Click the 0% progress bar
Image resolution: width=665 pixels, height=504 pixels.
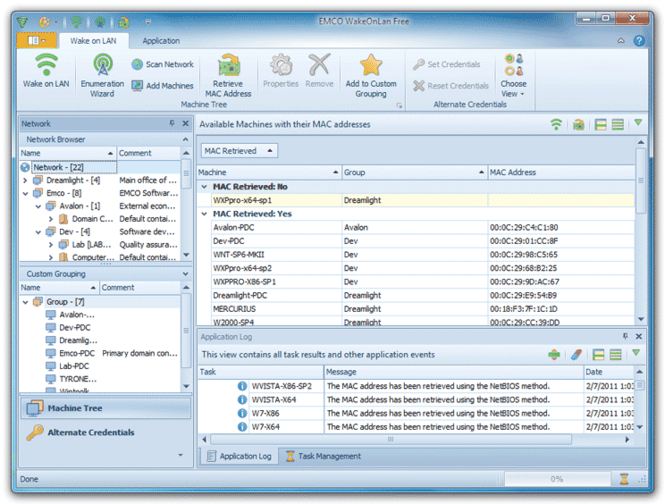[556, 479]
